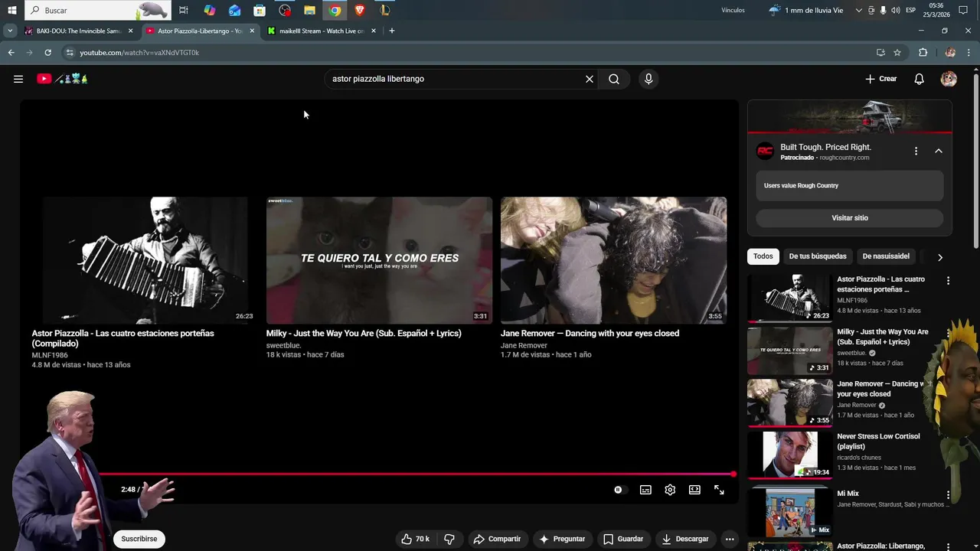Go back with the browser back arrow
The width and height of the screenshot is (980, 551).
pyautogui.click(x=11, y=53)
